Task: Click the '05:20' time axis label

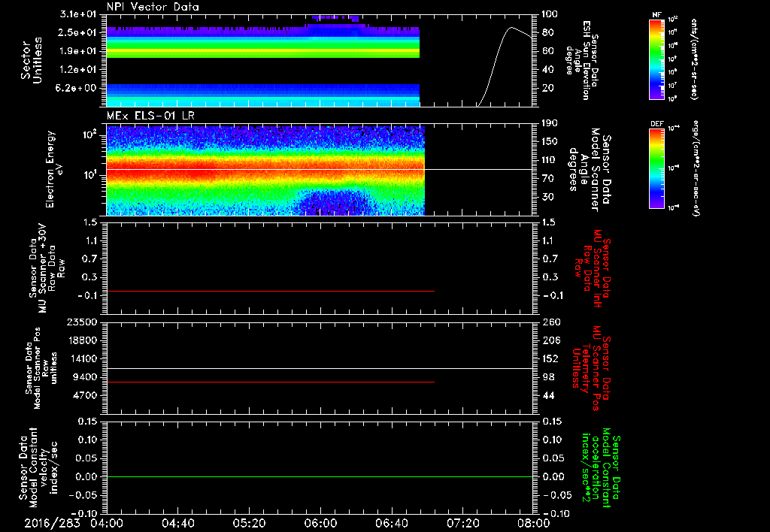Action: click(x=249, y=523)
